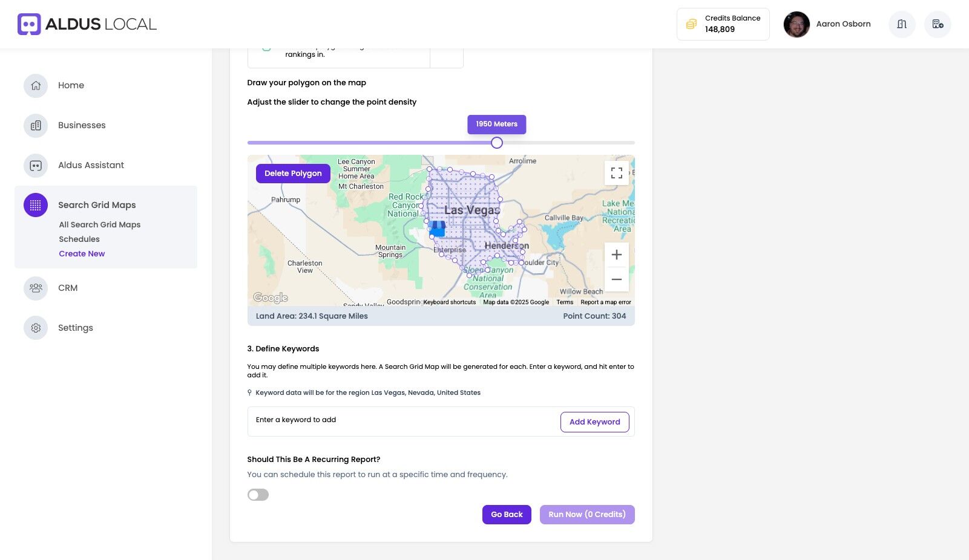The width and height of the screenshot is (969, 560).
Task: Click the point density slider handle
Action: coord(497,143)
